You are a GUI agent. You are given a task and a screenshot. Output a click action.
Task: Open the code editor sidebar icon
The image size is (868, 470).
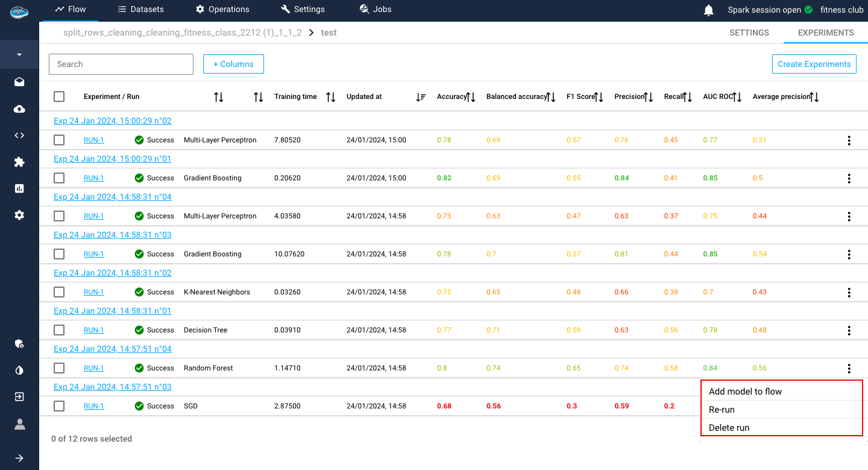point(19,135)
